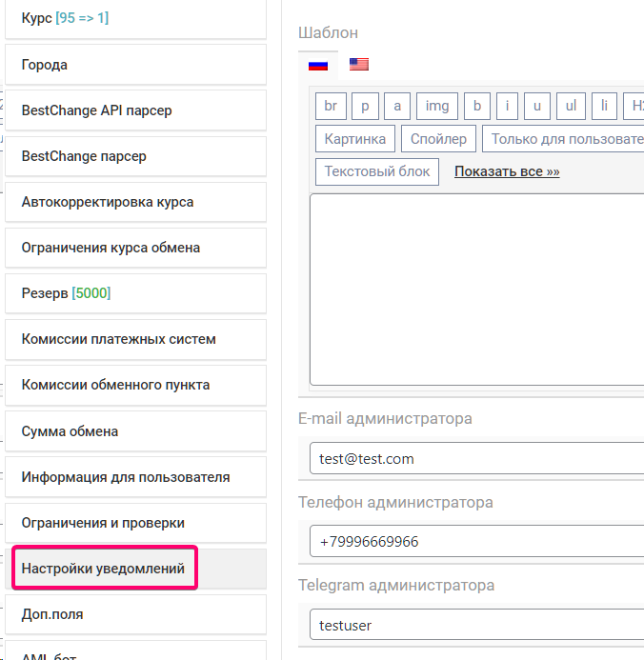
Task: Edit the E-mail администратора field
Action: click(476, 458)
